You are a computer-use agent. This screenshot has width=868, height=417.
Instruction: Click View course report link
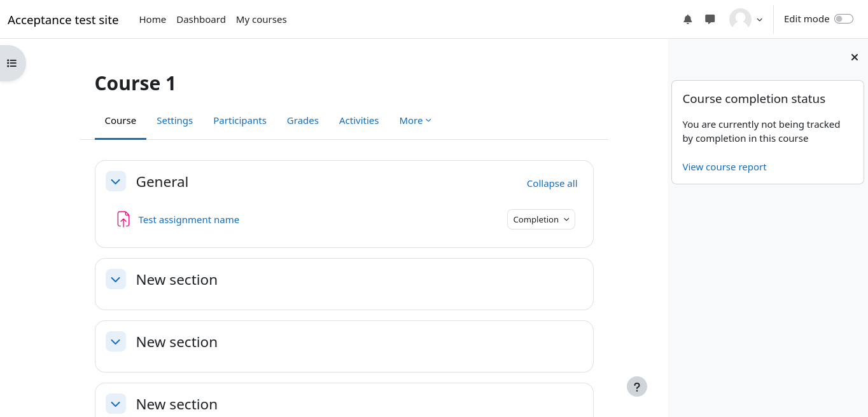click(x=724, y=167)
